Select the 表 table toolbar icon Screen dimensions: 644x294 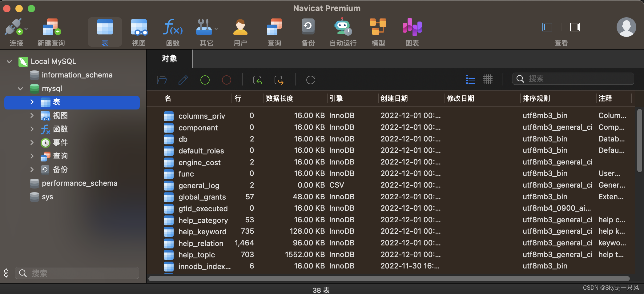pyautogui.click(x=105, y=27)
